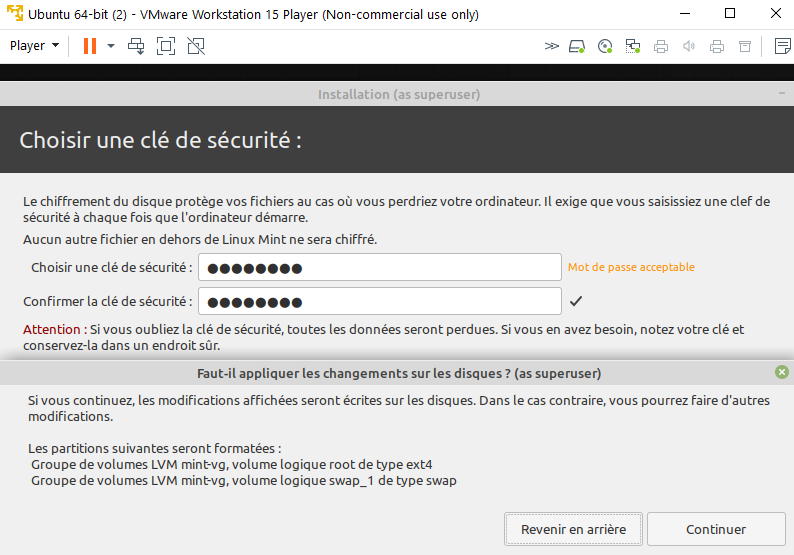Click the 'Mot de passe acceptable' text

pos(631,267)
